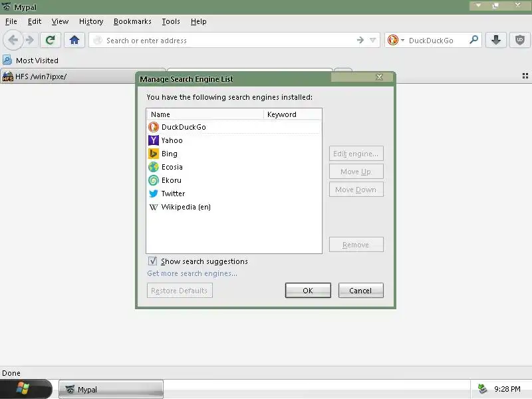Open the History menu

click(x=91, y=21)
